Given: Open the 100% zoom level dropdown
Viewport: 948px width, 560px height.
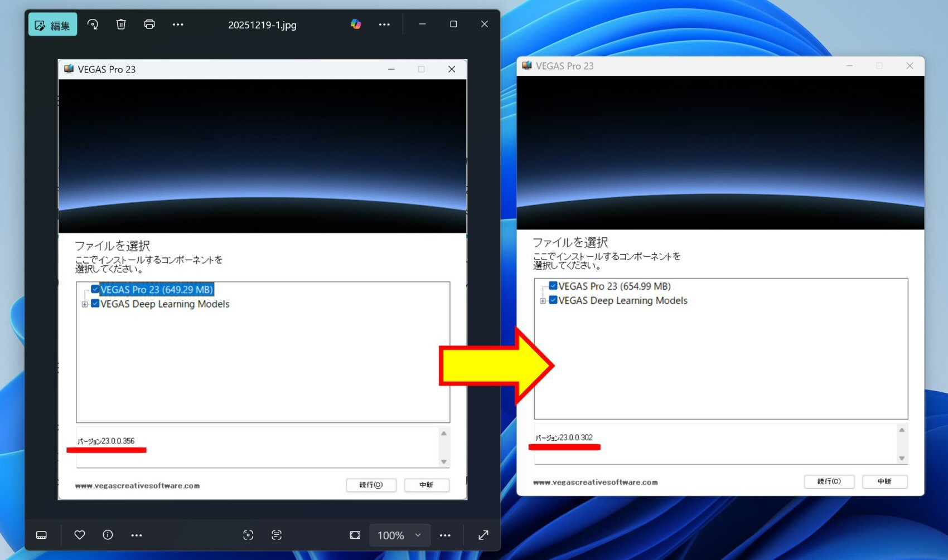Looking at the screenshot, I should pyautogui.click(x=399, y=535).
